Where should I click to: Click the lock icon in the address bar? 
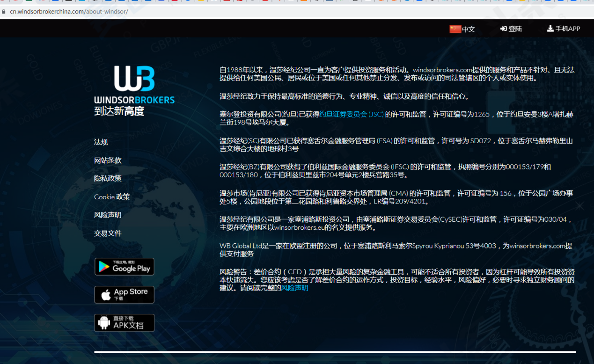point(4,11)
